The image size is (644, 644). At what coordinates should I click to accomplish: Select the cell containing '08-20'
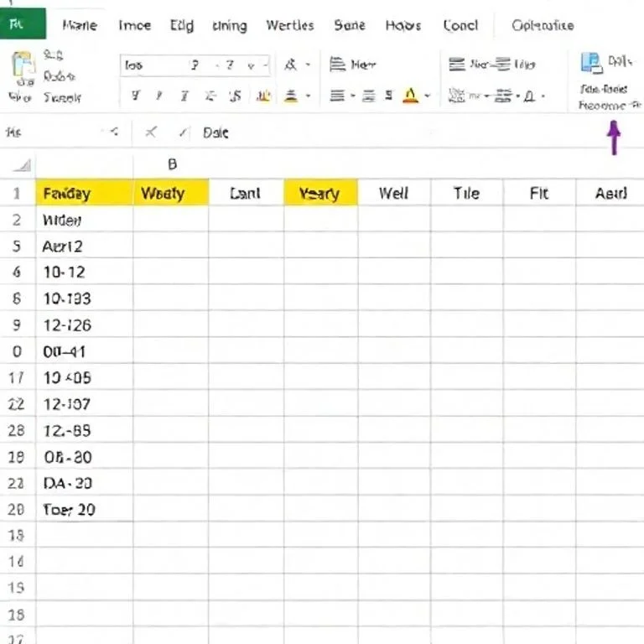85,457
